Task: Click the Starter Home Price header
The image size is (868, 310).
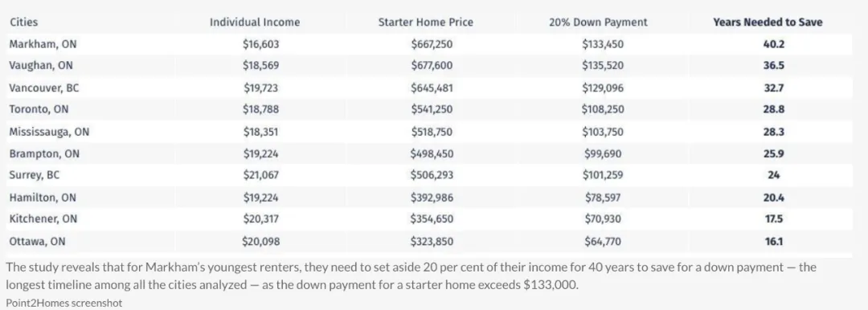Action: click(x=426, y=22)
